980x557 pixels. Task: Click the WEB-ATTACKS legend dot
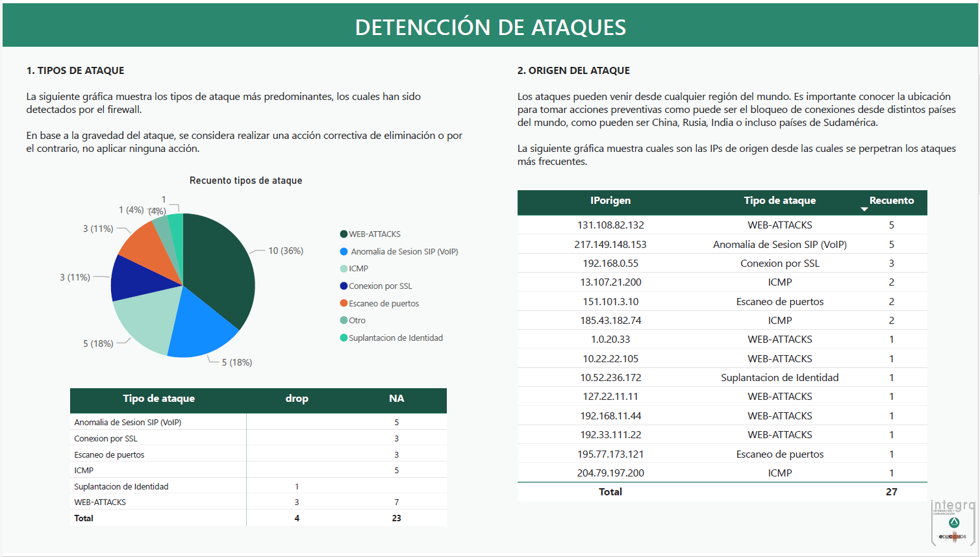[x=344, y=234]
